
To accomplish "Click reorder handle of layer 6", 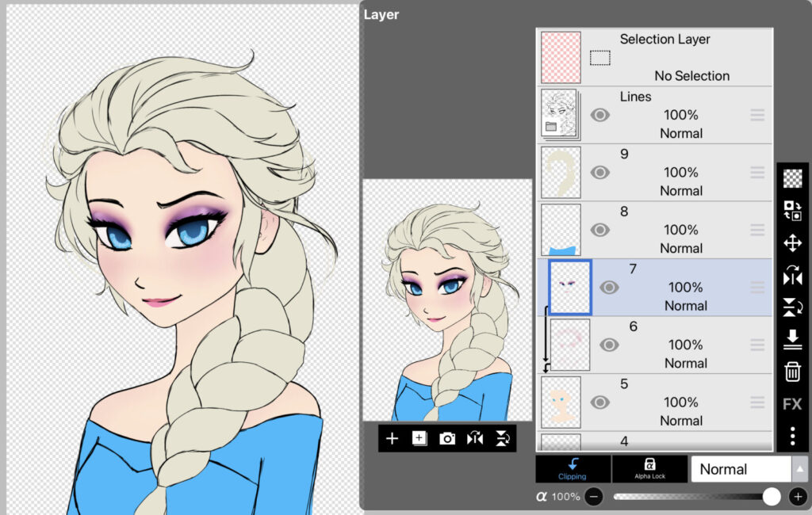I will [757, 345].
